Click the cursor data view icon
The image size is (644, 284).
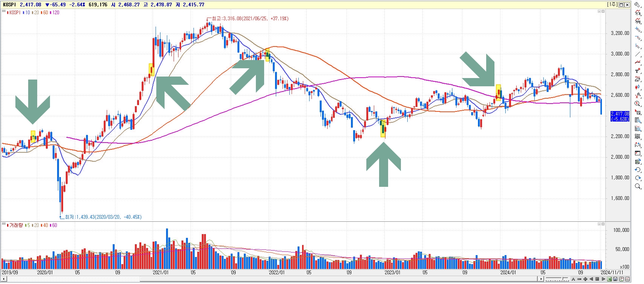(638, 111)
